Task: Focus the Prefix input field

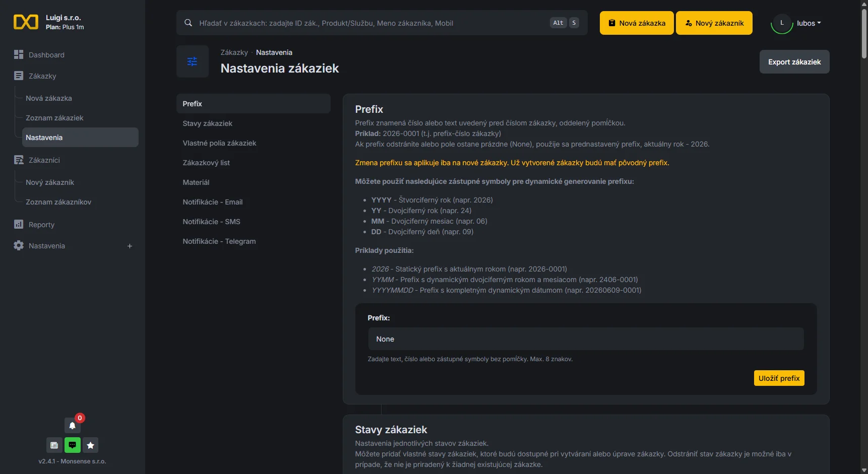Action: pyautogui.click(x=586, y=339)
